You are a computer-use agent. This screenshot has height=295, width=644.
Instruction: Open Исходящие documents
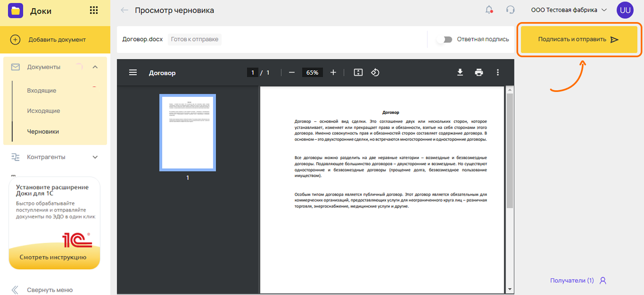click(x=43, y=111)
